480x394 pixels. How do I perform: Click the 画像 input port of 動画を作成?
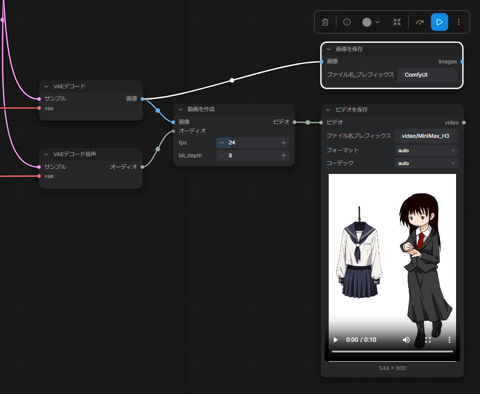pyautogui.click(x=173, y=122)
